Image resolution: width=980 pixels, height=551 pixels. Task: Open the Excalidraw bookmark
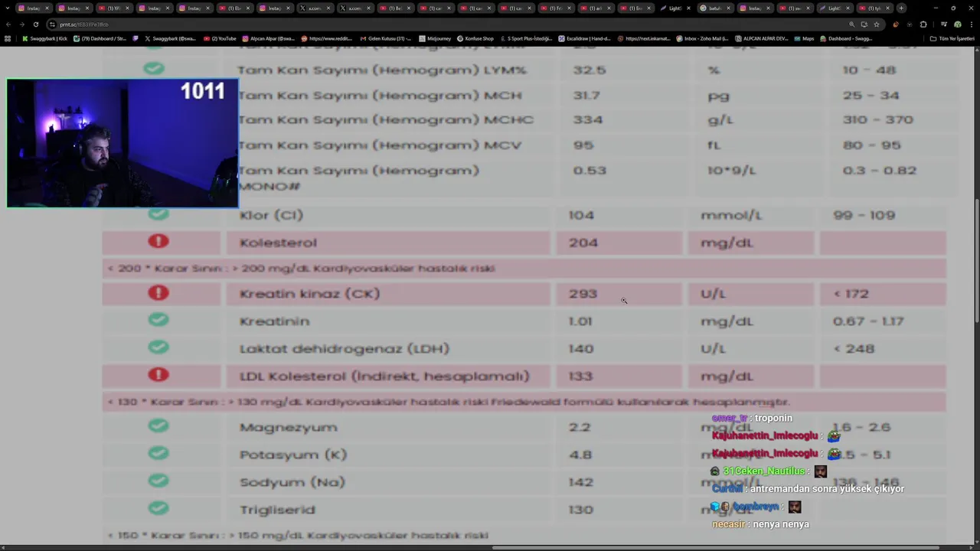pos(583,38)
